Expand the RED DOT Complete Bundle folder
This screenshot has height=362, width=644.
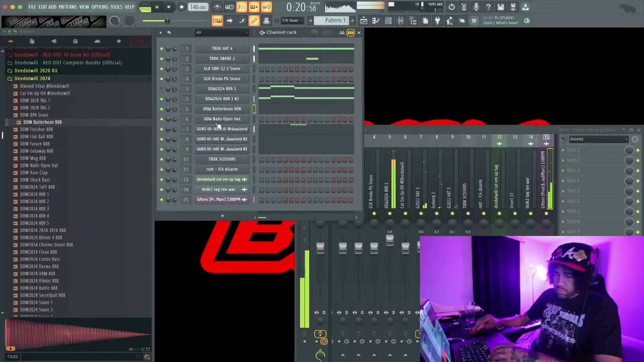64,63
